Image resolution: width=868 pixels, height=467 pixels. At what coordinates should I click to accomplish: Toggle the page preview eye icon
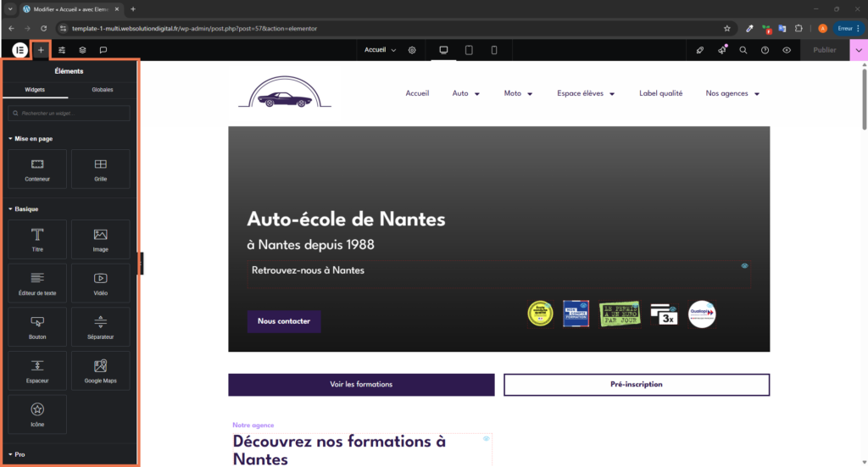tap(787, 50)
